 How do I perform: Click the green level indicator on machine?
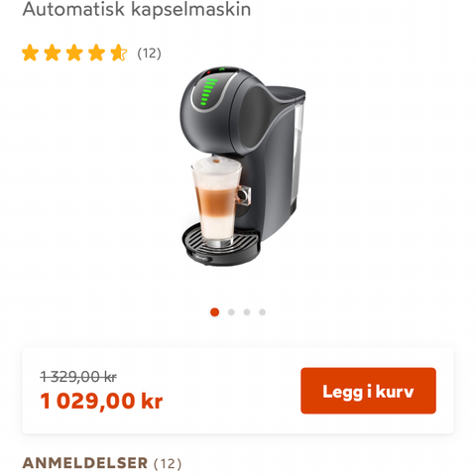pyautogui.click(x=208, y=92)
